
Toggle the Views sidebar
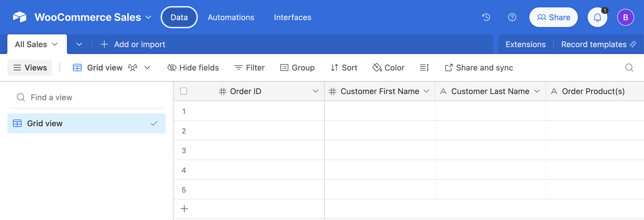coord(30,68)
